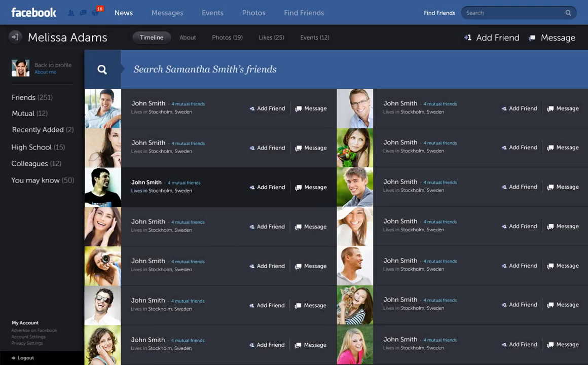The height and width of the screenshot is (365, 588).
Task: Select Mutual (12) in the sidebar
Action: [x=29, y=114]
